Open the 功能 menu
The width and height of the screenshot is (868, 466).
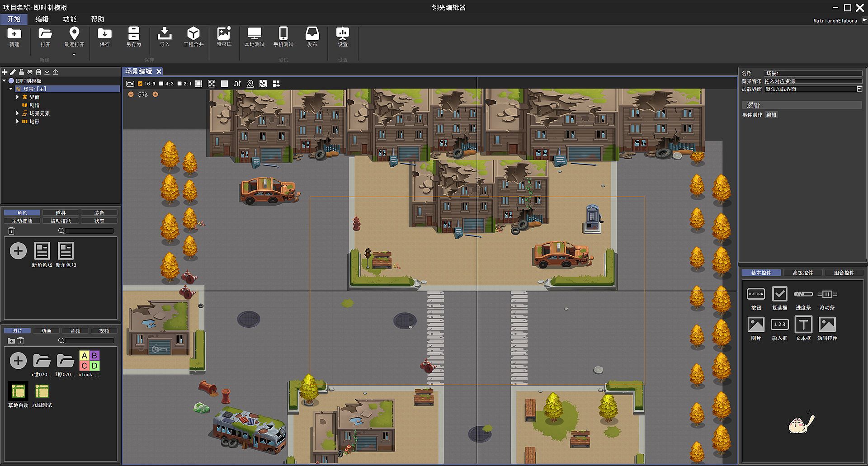[x=70, y=19]
